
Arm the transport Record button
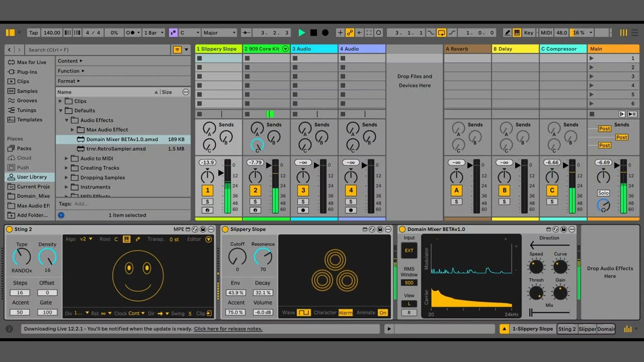point(325,33)
